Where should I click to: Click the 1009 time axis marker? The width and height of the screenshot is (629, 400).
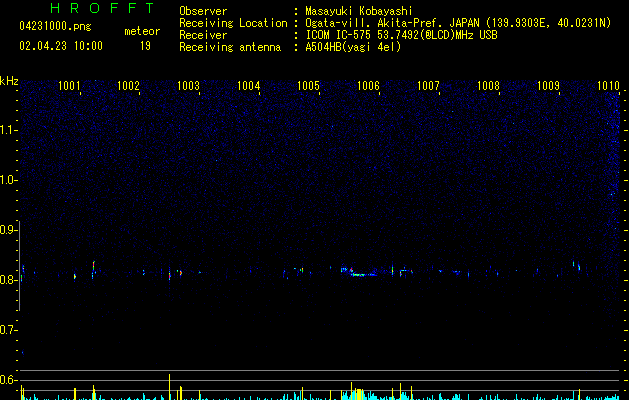[548, 86]
